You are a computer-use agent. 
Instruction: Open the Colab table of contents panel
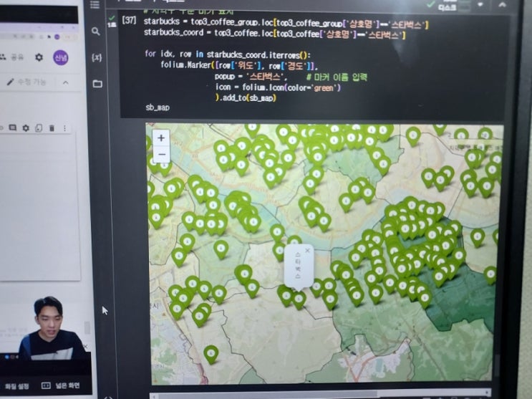pos(95,4)
